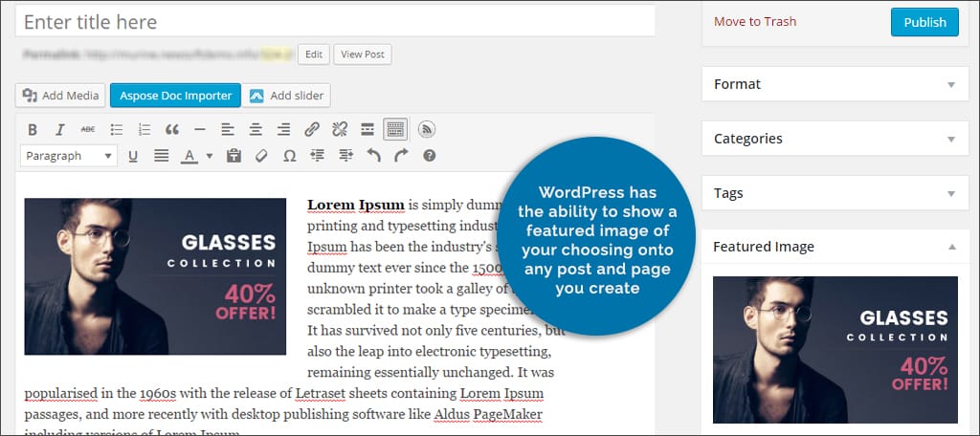Viewport: 980px width, 436px height.
Task: Open the Paragraph format dropdown
Action: [x=69, y=156]
